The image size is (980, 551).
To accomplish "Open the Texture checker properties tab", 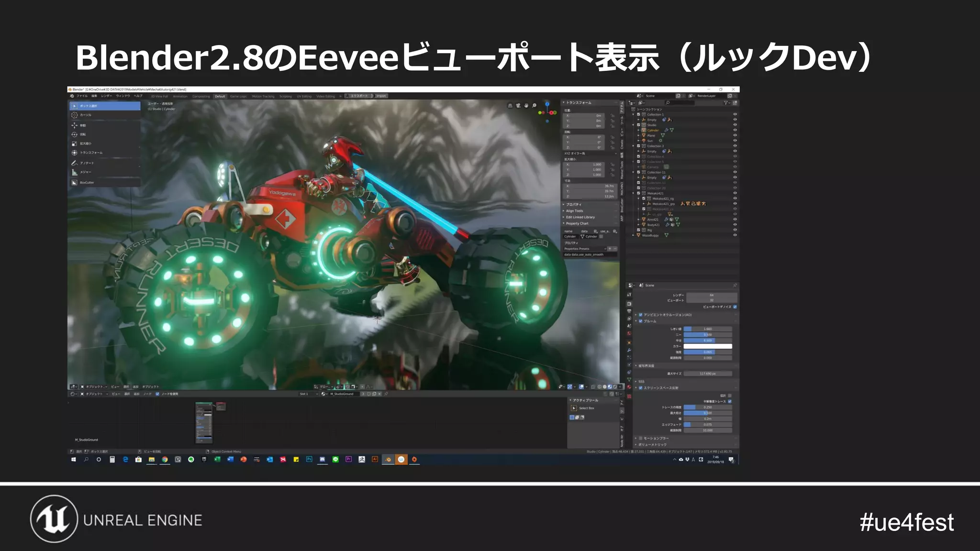I will tap(629, 396).
